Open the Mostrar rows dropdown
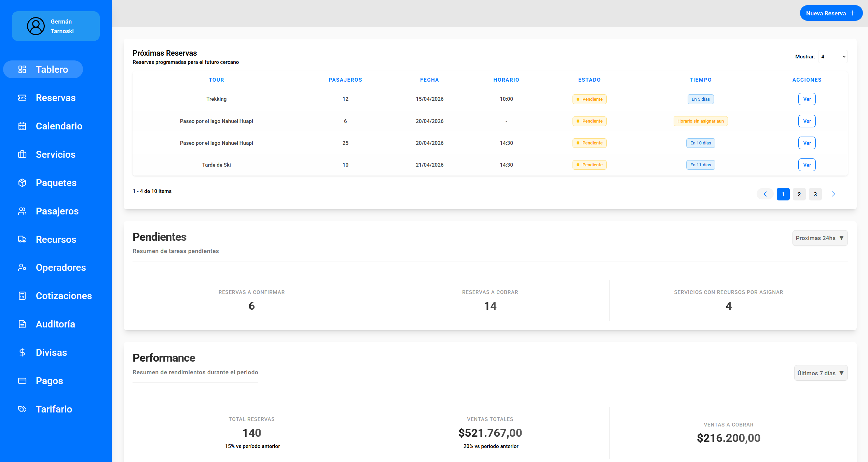This screenshot has width=868, height=462. click(x=833, y=57)
